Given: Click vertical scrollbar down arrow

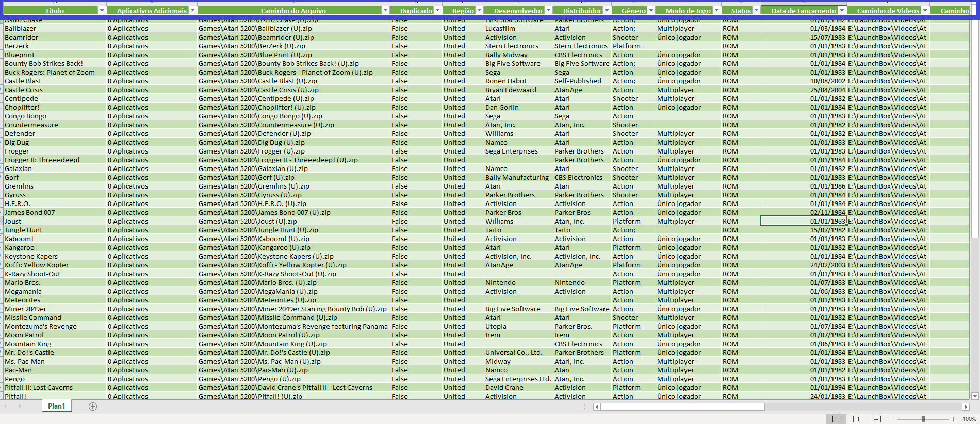Looking at the screenshot, I should pyautogui.click(x=975, y=396).
